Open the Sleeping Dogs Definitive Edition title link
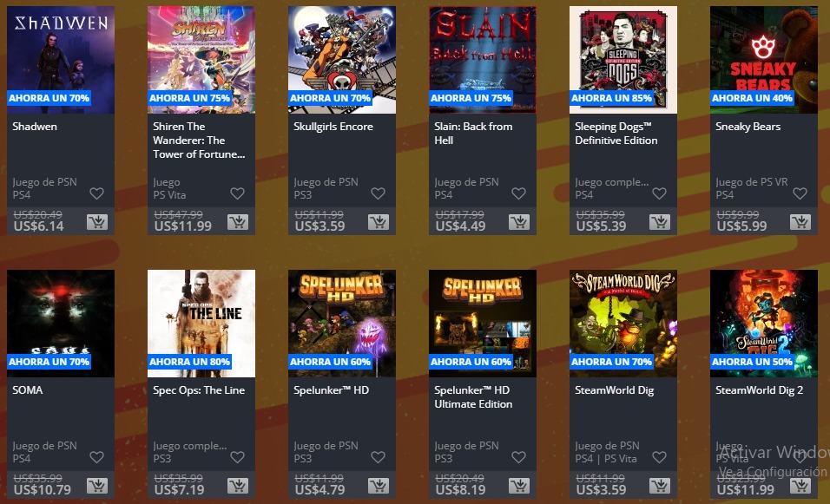The width and height of the screenshot is (830, 504). tap(616, 134)
